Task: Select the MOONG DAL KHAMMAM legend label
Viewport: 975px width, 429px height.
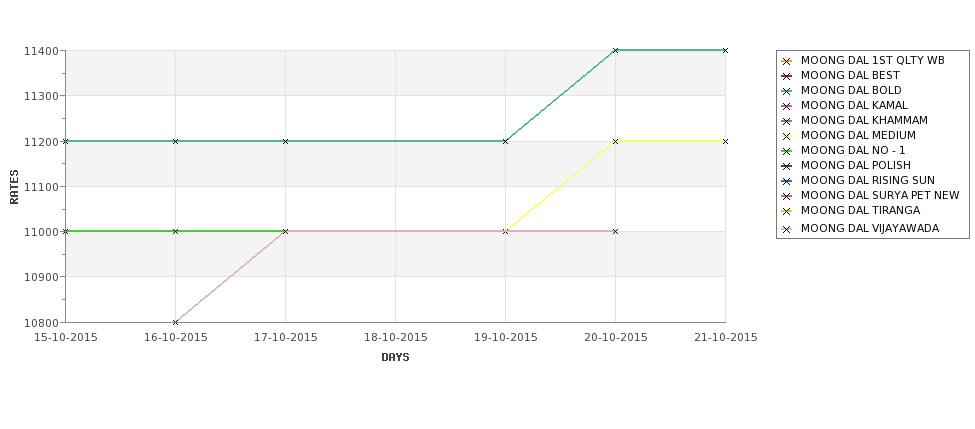Action: [864, 121]
